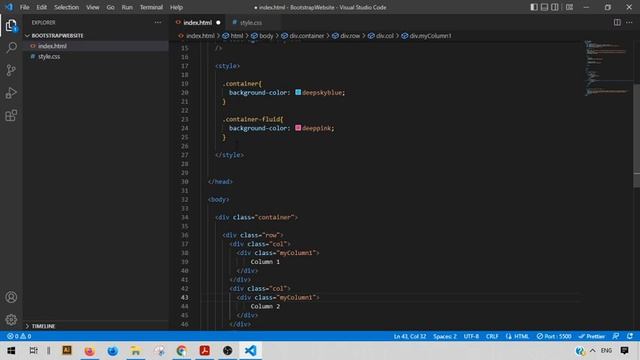Click the UTF-8 encoding status entry
Screen dimensions: 640x360
pos(471,336)
